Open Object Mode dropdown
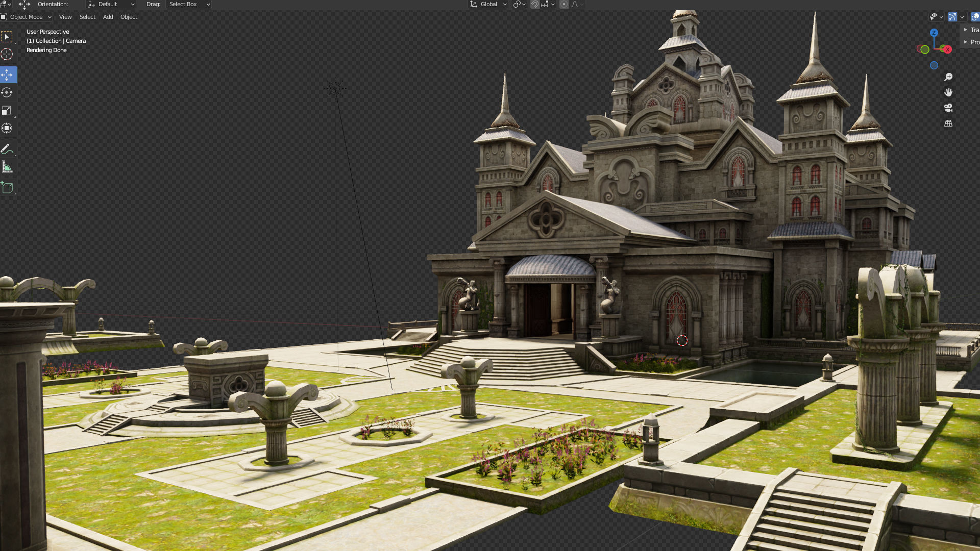Viewport: 980px width, 551px height. [27, 17]
